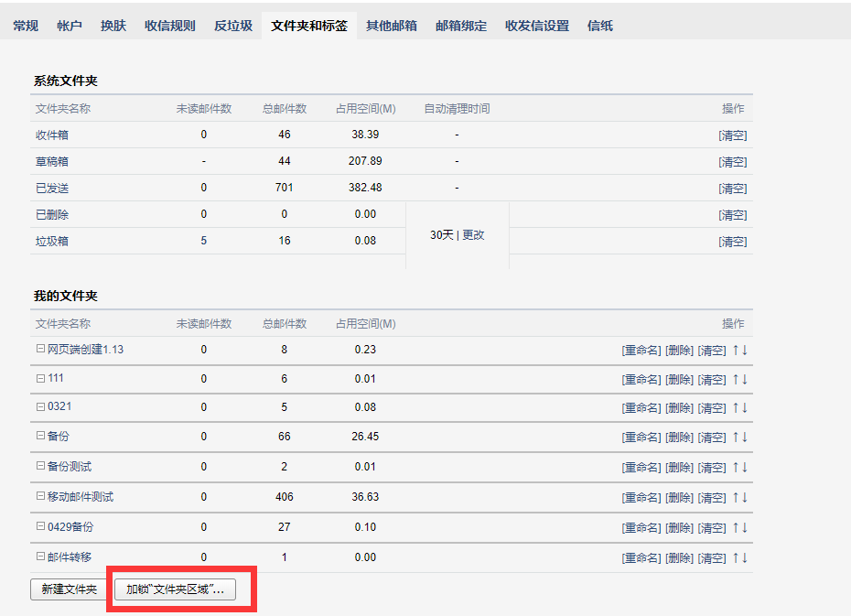Move 备份测试 folder up with arrow
The height and width of the screenshot is (616, 851).
tap(736, 467)
